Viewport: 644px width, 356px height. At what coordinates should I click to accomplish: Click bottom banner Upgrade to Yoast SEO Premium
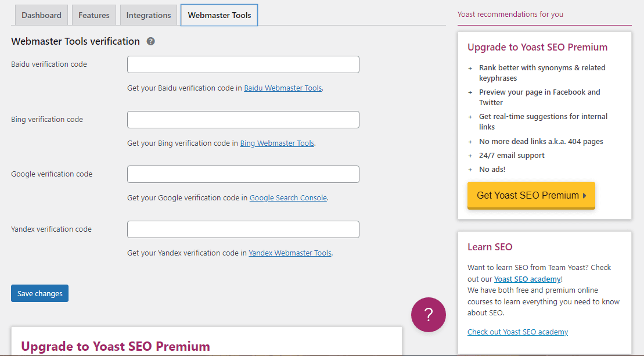pos(116,346)
